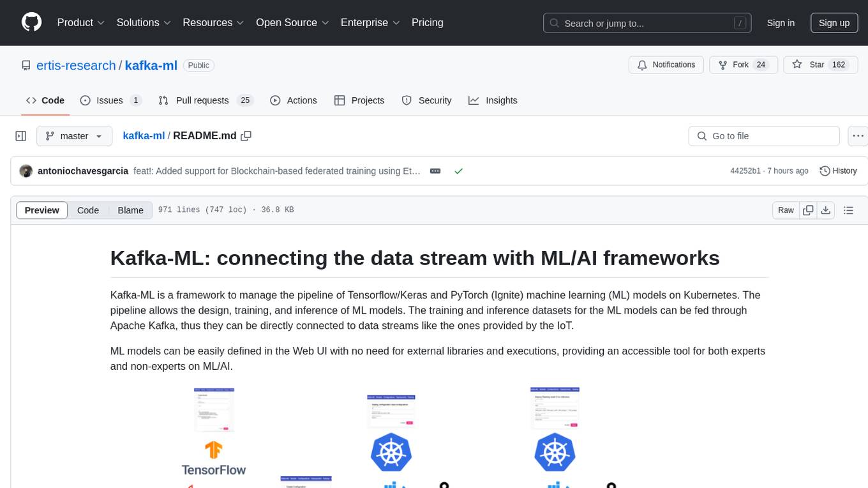Open the kafka-ml repository link
The height and width of the screenshot is (488, 868).
[151, 65]
